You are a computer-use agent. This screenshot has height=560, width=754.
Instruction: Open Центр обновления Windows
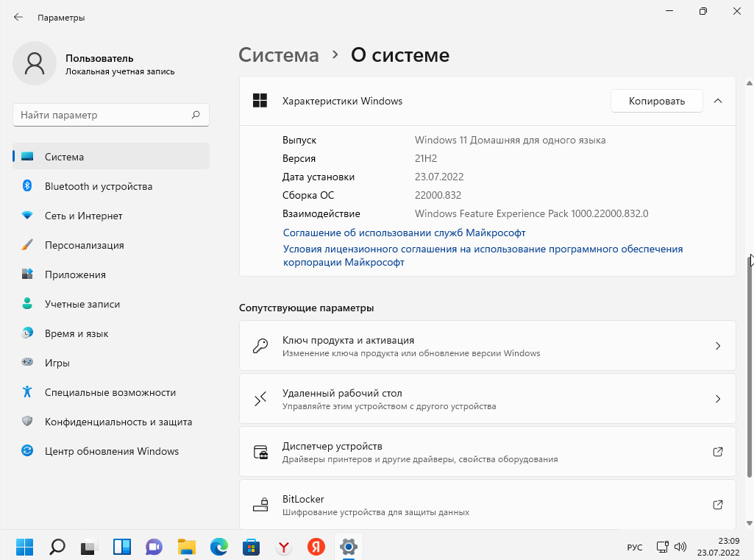click(x=111, y=450)
